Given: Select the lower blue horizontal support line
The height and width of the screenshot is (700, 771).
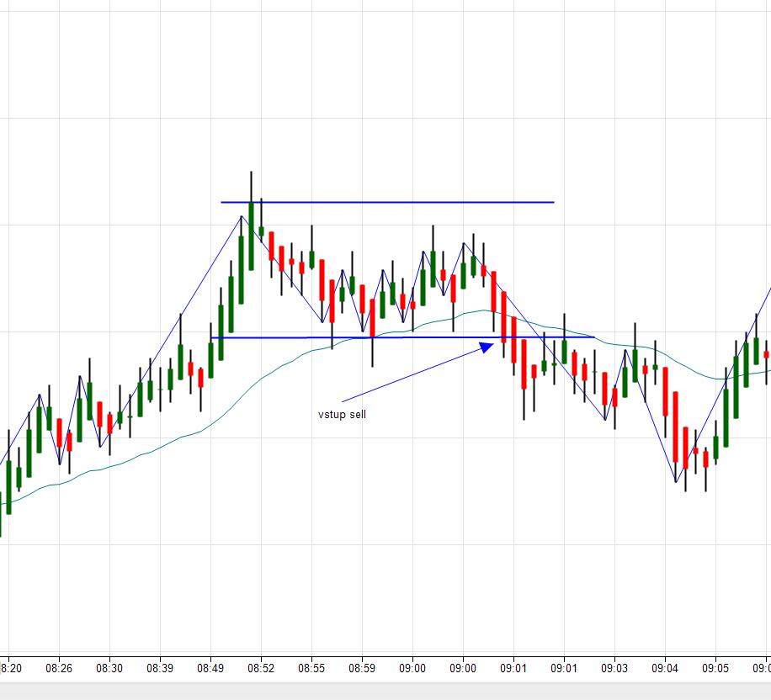Looking at the screenshot, I should point(402,337).
